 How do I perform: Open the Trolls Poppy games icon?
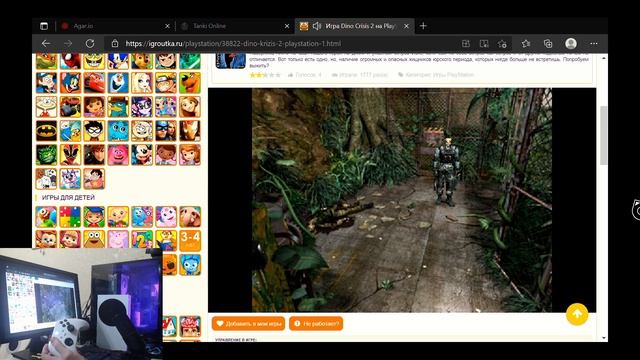[118, 155]
